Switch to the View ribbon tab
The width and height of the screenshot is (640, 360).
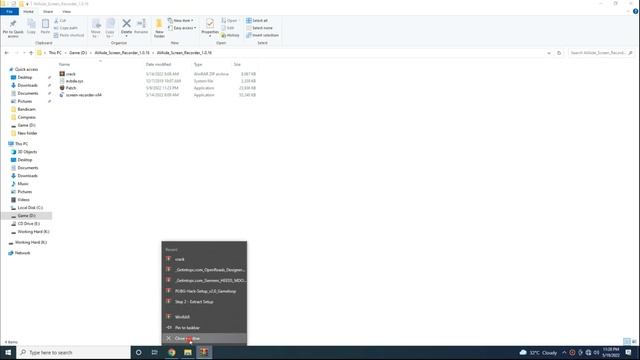tap(66, 11)
